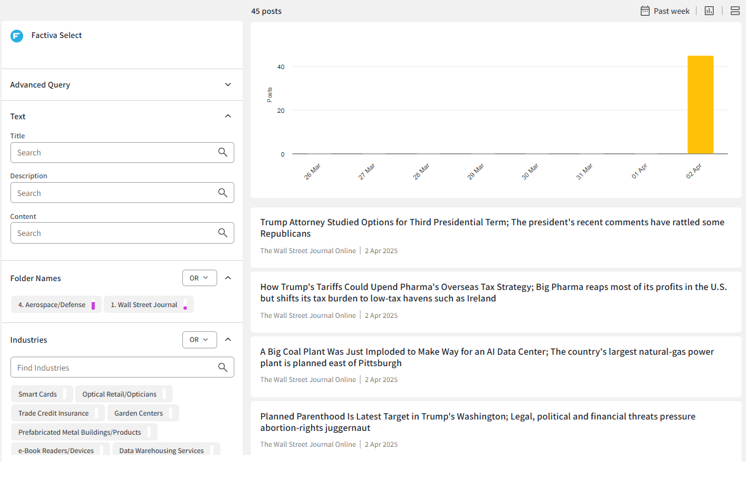The height and width of the screenshot is (479, 747).
Task: Click the Find Industries search icon
Action: point(223,368)
